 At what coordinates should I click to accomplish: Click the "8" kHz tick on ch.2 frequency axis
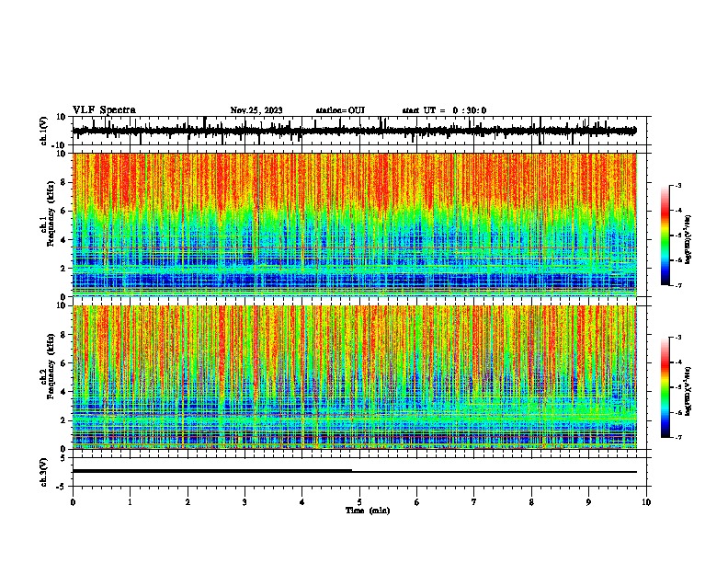tap(64, 335)
